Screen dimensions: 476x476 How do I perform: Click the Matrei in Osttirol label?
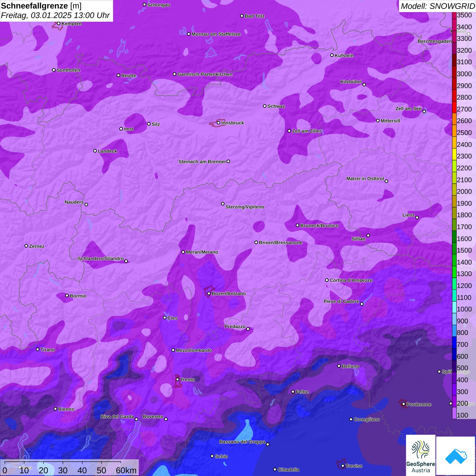click(365, 178)
